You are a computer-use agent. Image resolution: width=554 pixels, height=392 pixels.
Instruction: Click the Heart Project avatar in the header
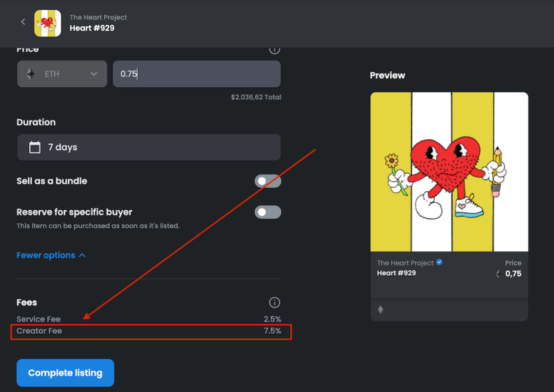48,23
